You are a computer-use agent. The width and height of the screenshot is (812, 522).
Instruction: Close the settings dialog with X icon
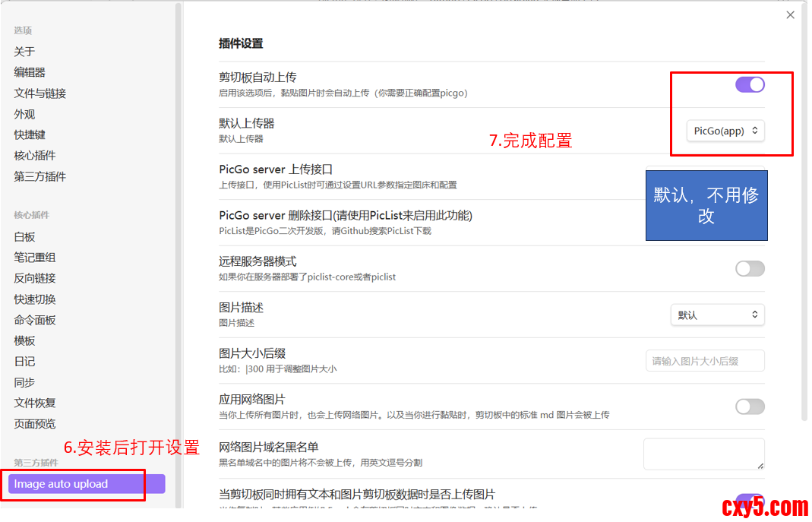(x=790, y=15)
